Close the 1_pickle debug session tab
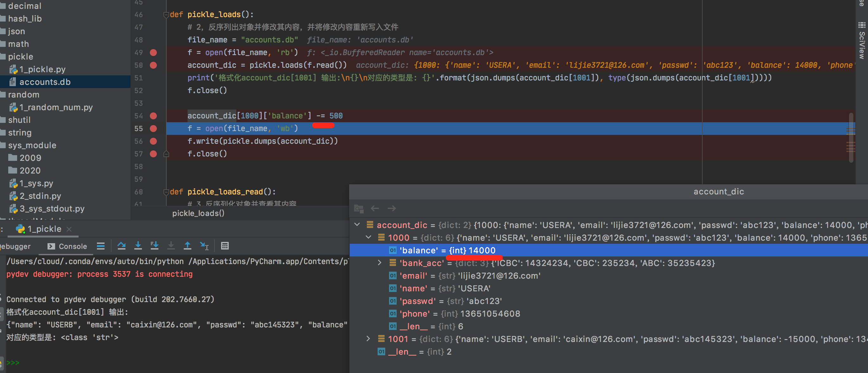Screen dimensions: 868x373 click(x=69, y=229)
